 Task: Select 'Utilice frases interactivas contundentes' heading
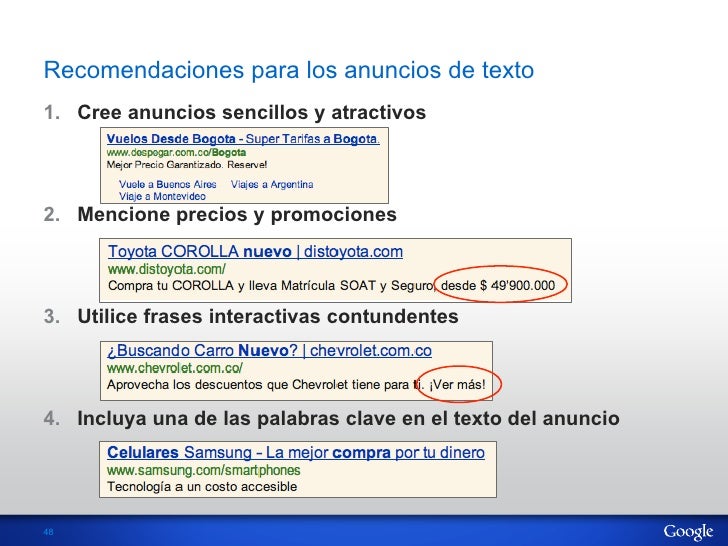point(268,317)
